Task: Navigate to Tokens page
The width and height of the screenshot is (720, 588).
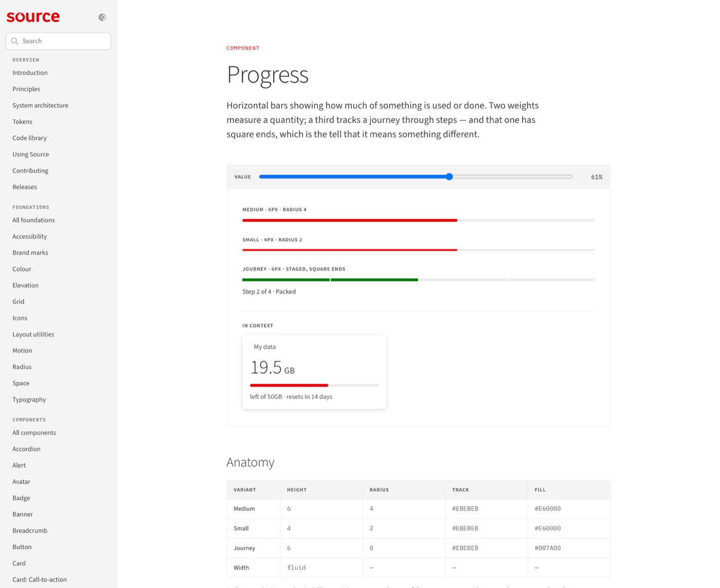Action: coord(22,122)
